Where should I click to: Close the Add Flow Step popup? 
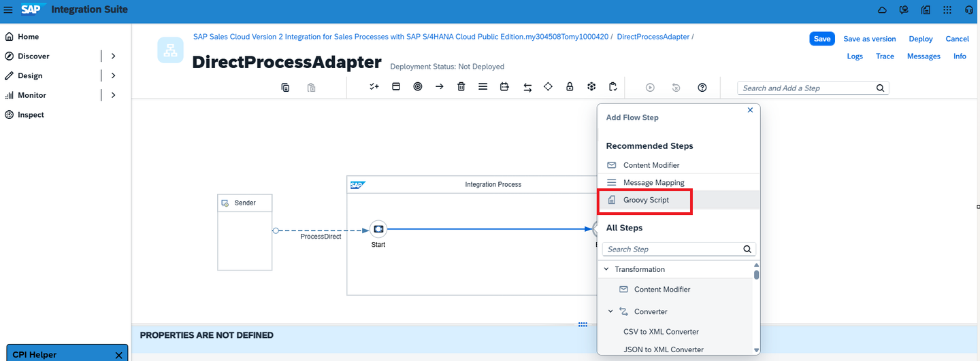coord(751,109)
